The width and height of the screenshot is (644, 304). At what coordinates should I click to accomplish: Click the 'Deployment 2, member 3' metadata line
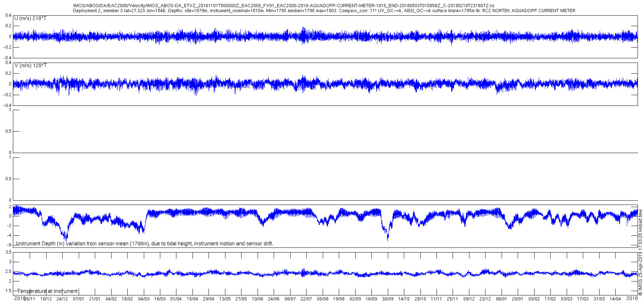tap(324, 11)
